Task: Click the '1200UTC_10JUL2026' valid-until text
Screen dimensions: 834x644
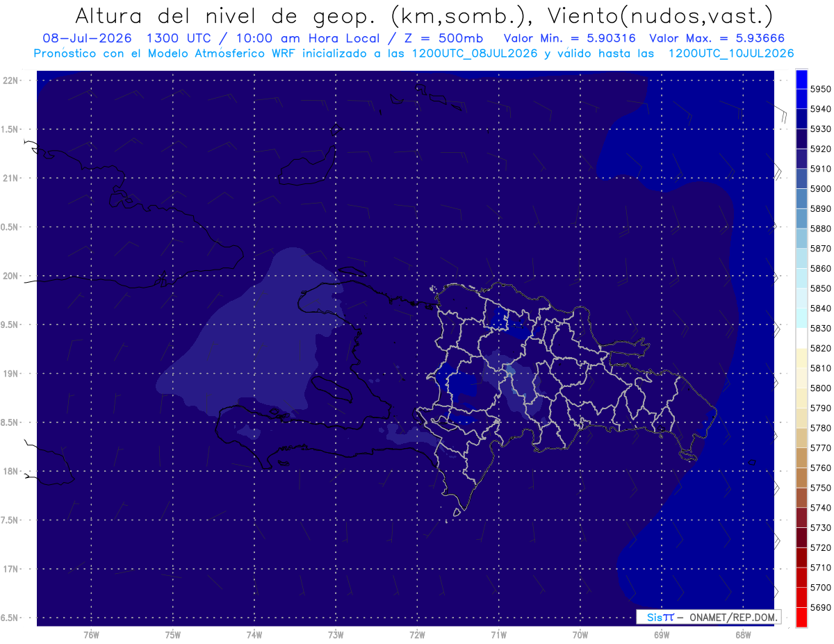Action: [x=731, y=53]
